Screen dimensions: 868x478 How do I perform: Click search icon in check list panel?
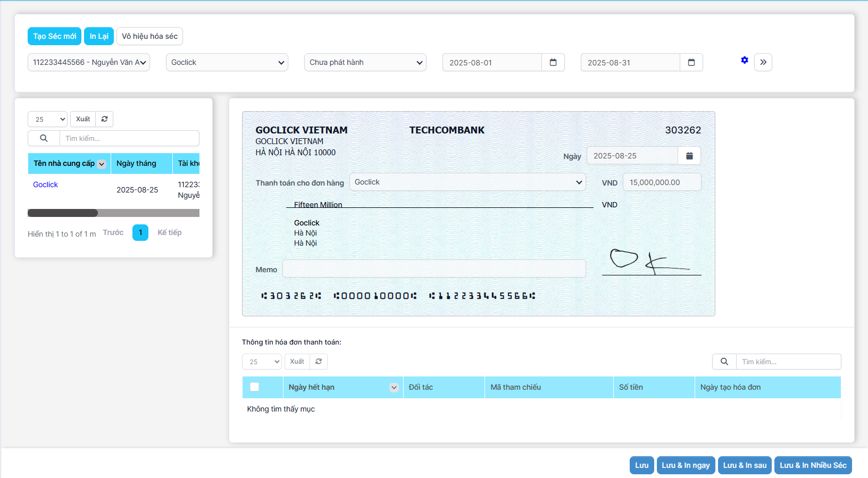44,138
